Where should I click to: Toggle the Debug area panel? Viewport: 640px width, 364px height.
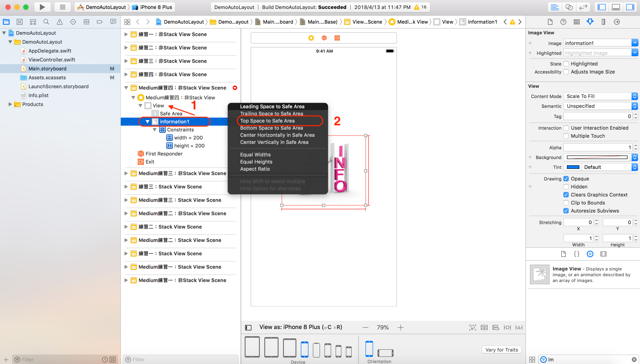click(616, 7)
